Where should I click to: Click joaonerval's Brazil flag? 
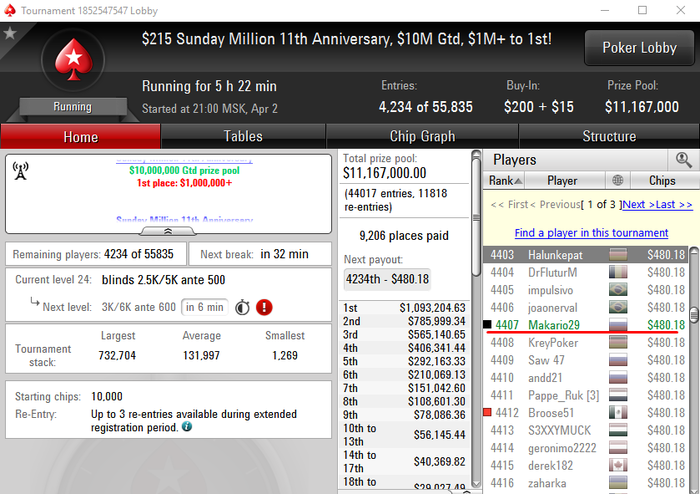pyautogui.click(x=618, y=307)
